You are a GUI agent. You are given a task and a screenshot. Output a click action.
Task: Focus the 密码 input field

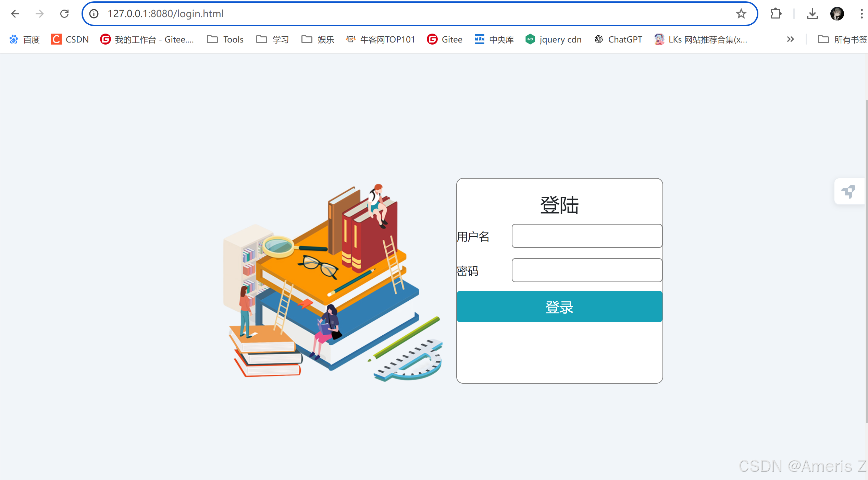587,270
